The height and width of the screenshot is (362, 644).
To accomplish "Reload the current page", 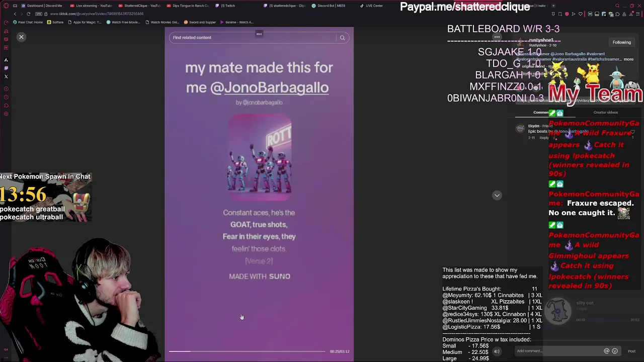I will click(x=29, y=14).
